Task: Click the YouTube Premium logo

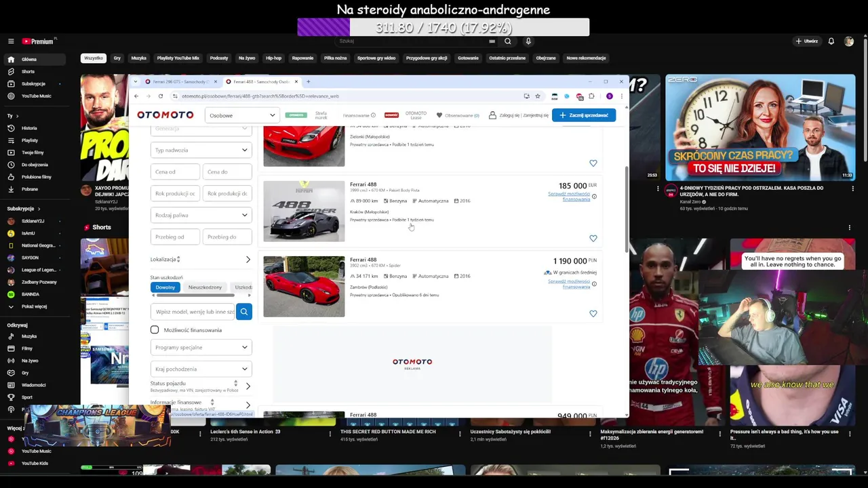Action: click(x=37, y=41)
